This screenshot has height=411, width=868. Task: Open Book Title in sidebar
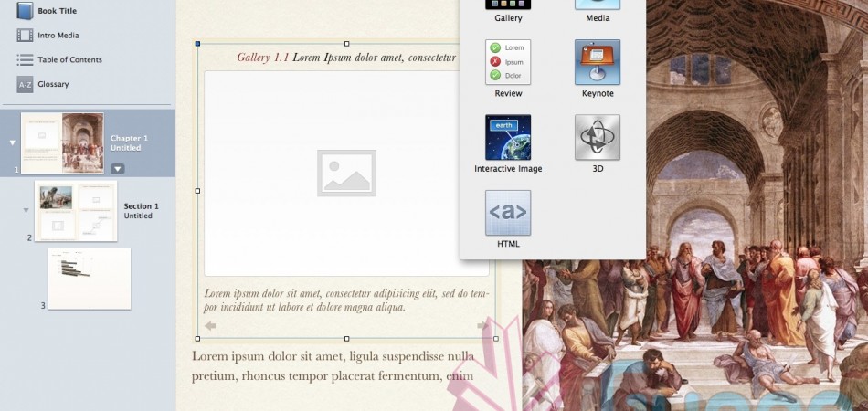coord(57,11)
